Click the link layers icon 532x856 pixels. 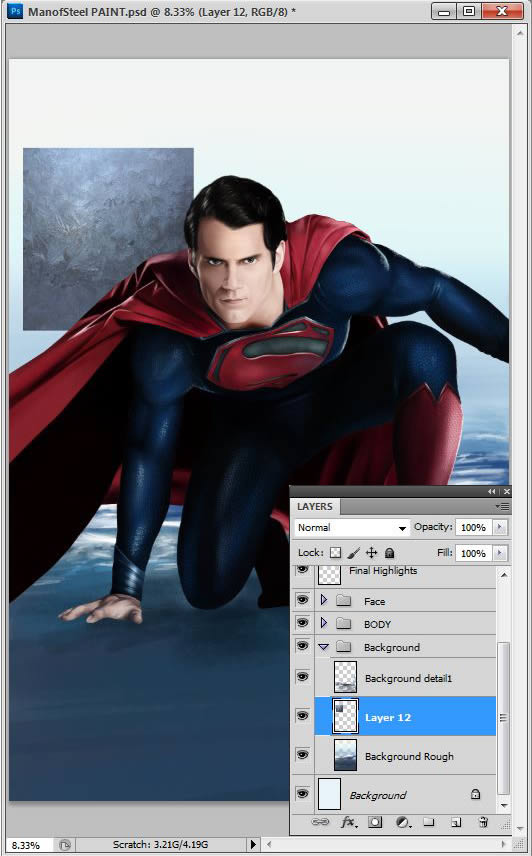tap(320, 822)
